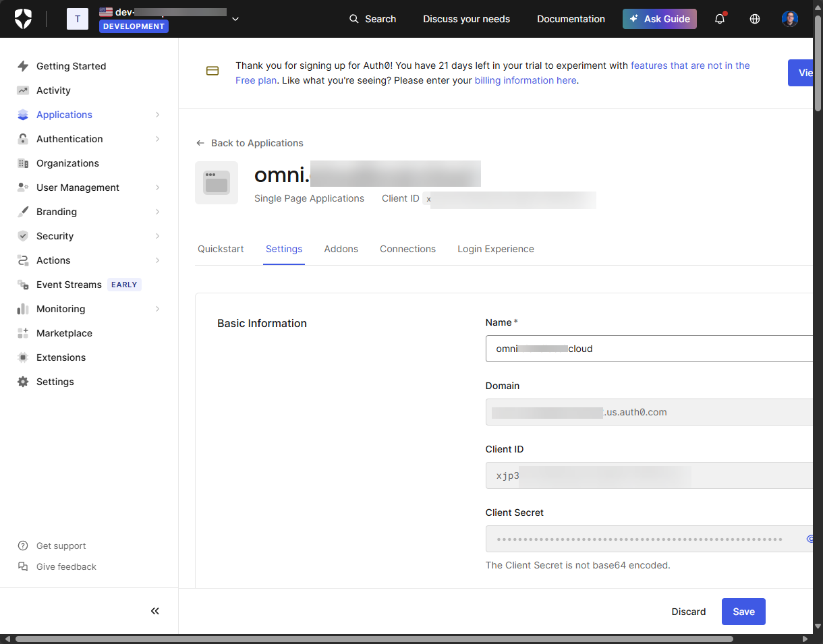The image size is (823, 644).
Task: Collapse the sidebar with double chevron
Action: 155,611
